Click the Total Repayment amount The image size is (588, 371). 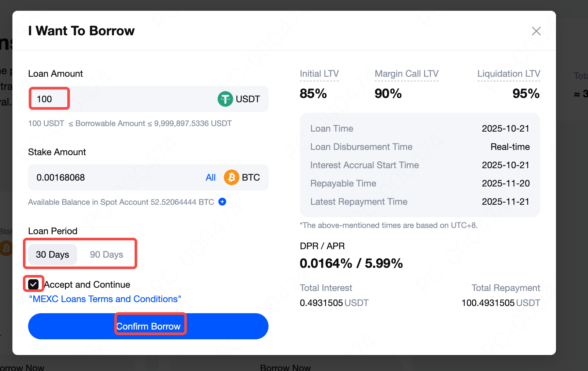tap(500, 303)
